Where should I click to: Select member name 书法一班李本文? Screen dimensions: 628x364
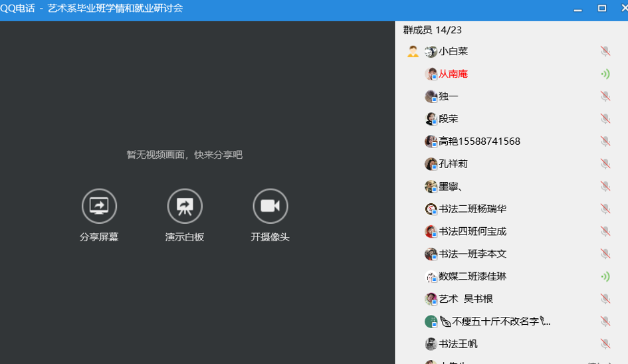[x=472, y=254]
